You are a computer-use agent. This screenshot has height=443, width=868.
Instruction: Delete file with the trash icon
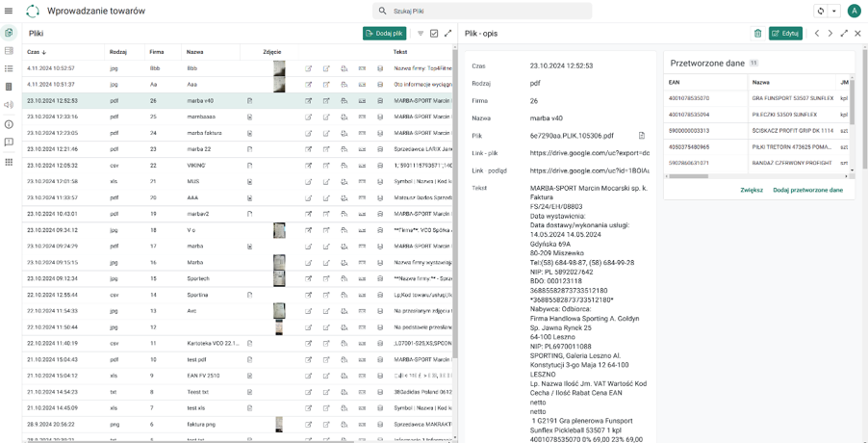click(x=758, y=33)
